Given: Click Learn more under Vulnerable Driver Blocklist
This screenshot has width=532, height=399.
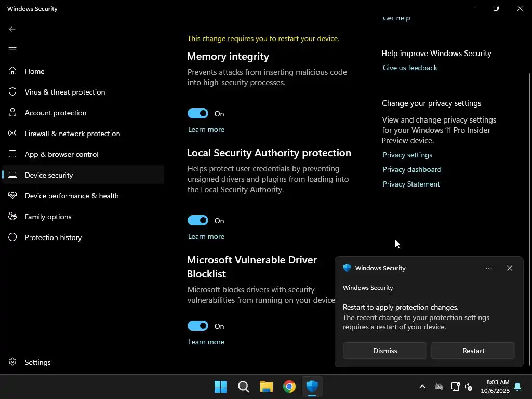Looking at the screenshot, I should pos(206,342).
